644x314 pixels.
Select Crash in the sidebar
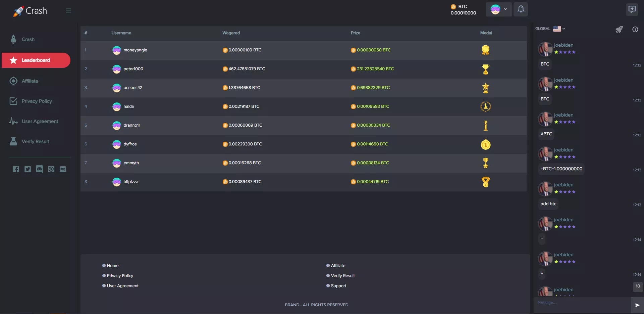pos(28,39)
